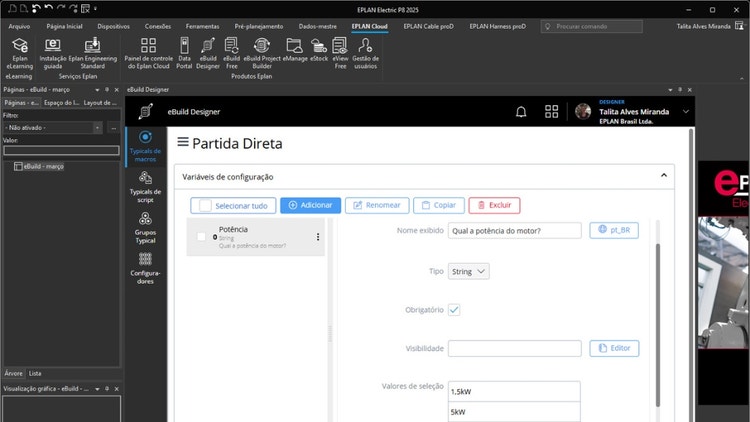750x422 pixels.
Task: Open the apps grid icon
Action: (x=551, y=112)
